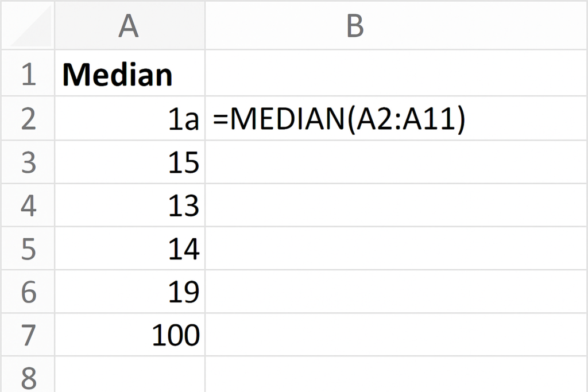Select column A header
Image resolution: width=588 pixels, height=392 pixels.
(x=129, y=26)
